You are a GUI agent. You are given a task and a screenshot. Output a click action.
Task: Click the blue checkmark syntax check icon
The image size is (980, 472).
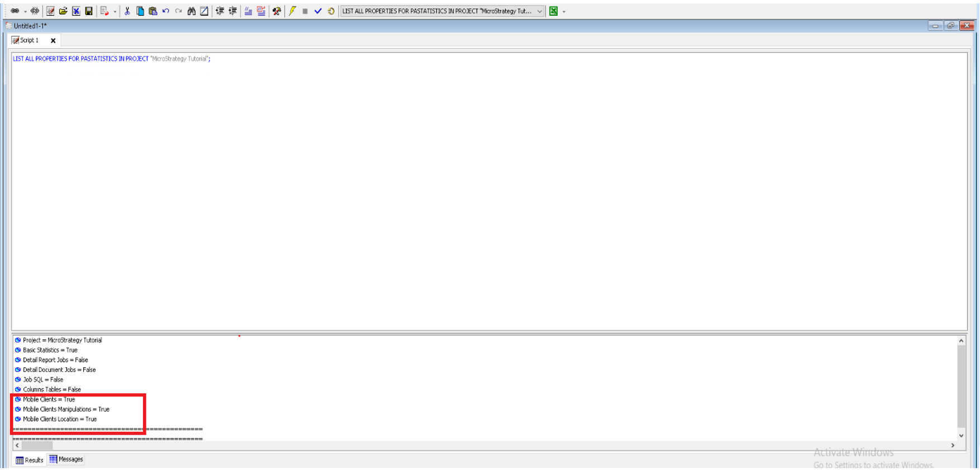[318, 11]
